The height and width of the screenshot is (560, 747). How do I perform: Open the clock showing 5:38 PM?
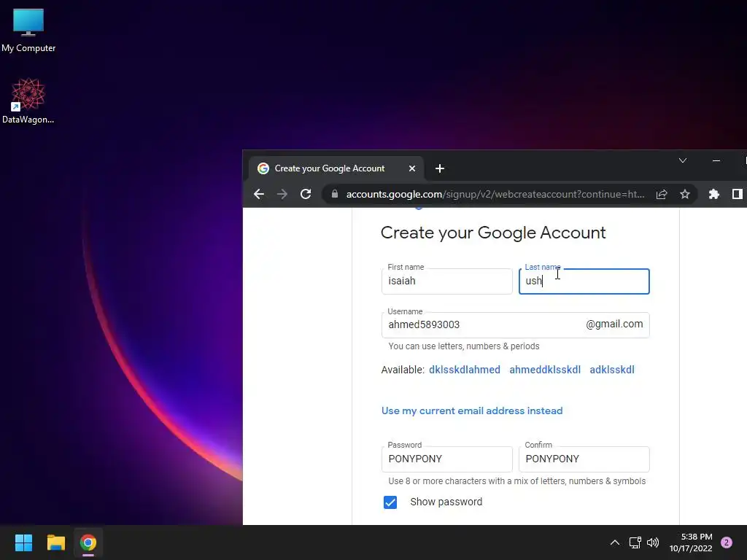tap(691, 542)
